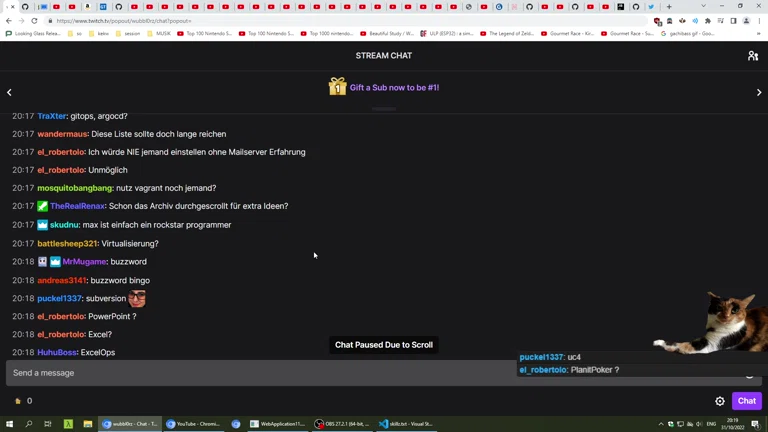The height and width of the screenshot is (432, 768).
Task: Switch to the Twitter browser tab
Action: 651,7
